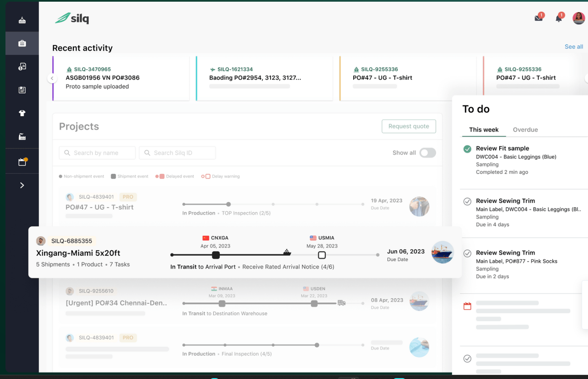
Task: Click Shipment event legend item
Action: tap(130, 176)
